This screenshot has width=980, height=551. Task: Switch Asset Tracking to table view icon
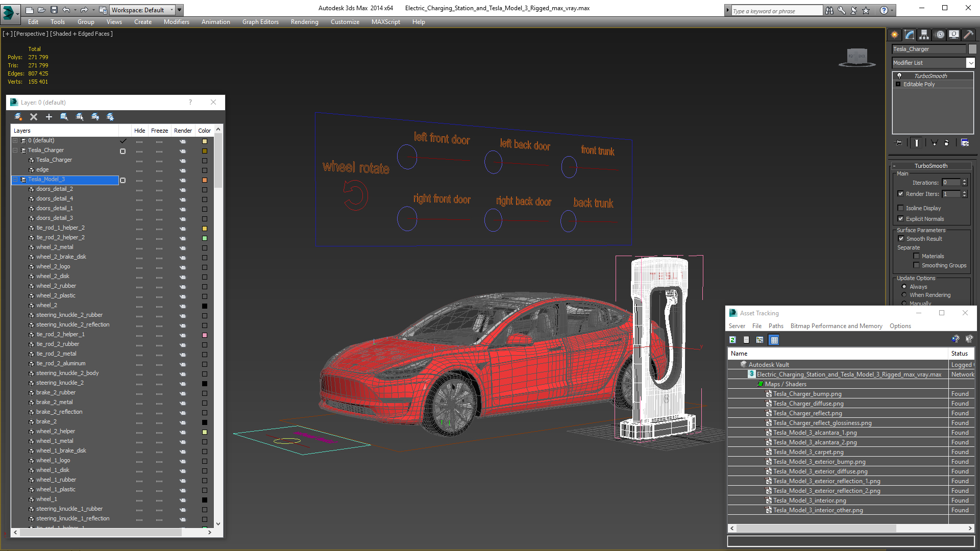pyautogui.click(x=774, y=340)
